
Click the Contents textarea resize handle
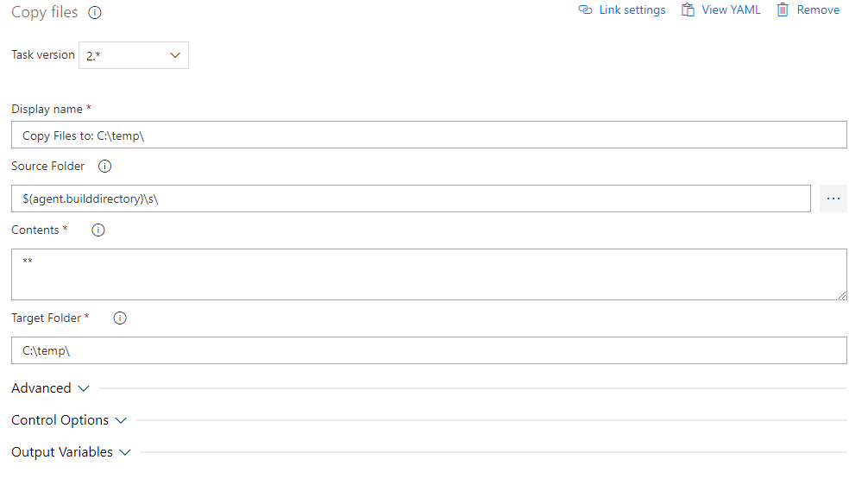point(842,295)
